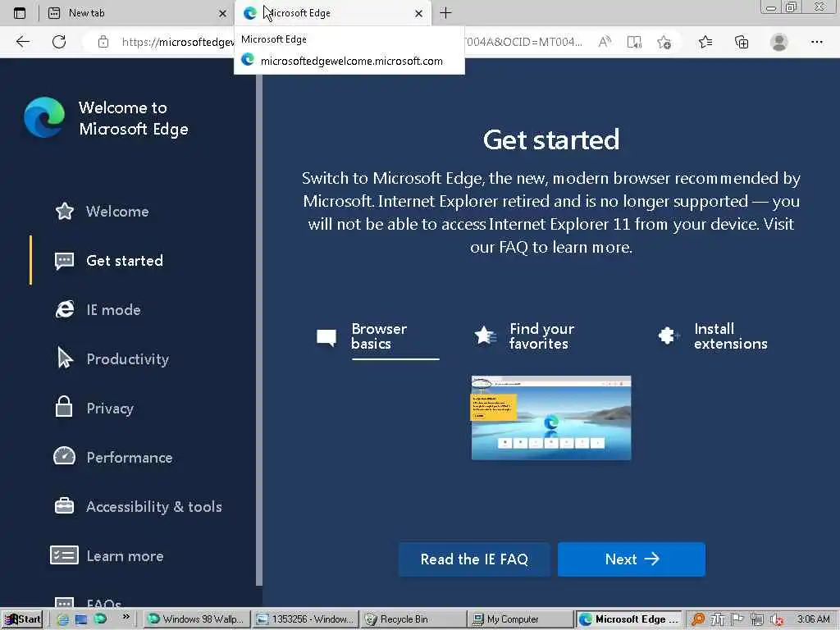Close the New tab tab
This screenshot has width=840, height=630.
click(222, 14)
